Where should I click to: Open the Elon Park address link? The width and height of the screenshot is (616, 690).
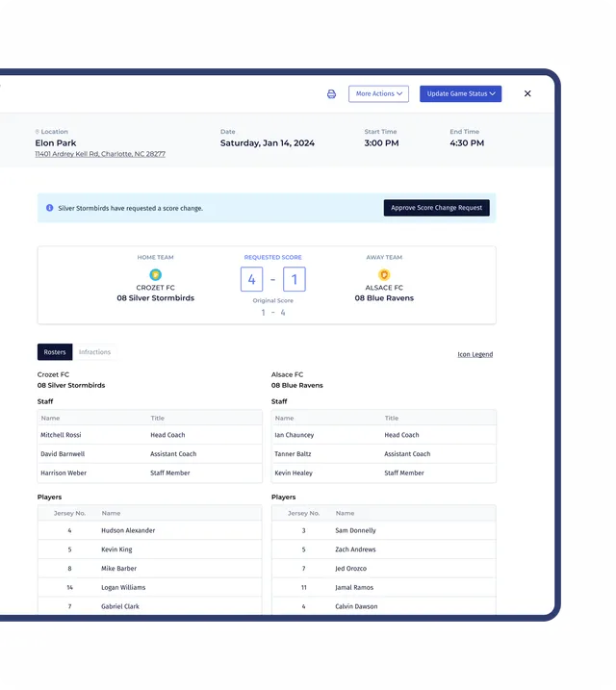click(x=100, y=154)
